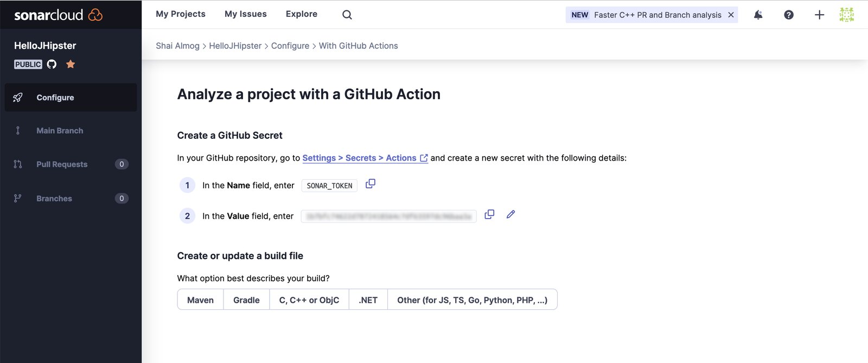Click the Configure rocket icon

[18, 98]
